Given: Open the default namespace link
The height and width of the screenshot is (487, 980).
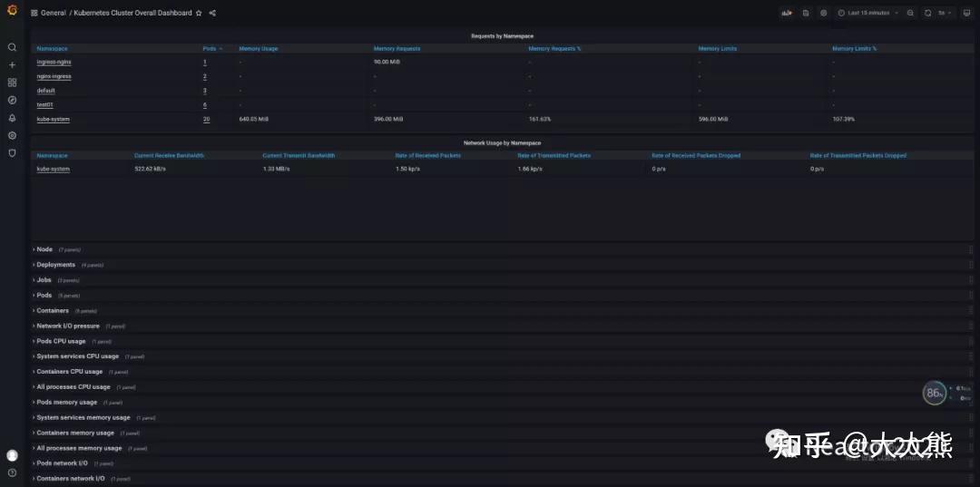Looking at the screenshot, I should (46, 91).
